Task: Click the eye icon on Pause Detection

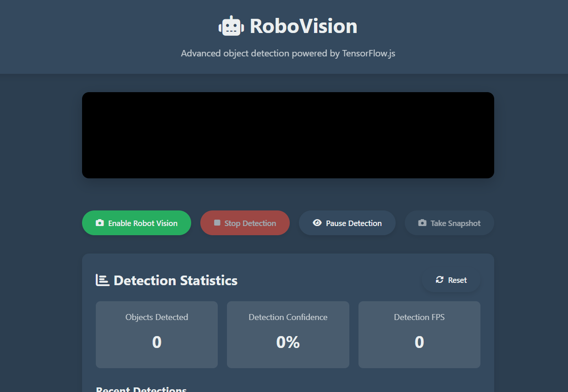Action: [x=317, y=223]
